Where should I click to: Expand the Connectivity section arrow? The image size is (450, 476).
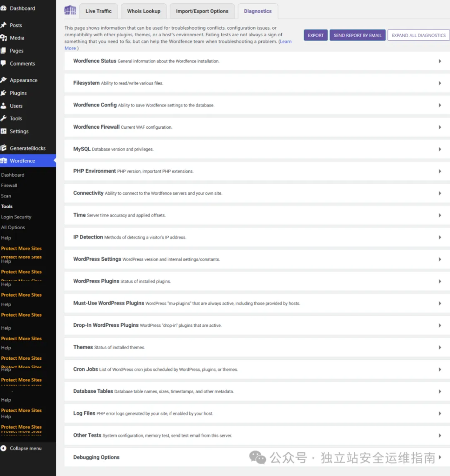tap(440, 193)
